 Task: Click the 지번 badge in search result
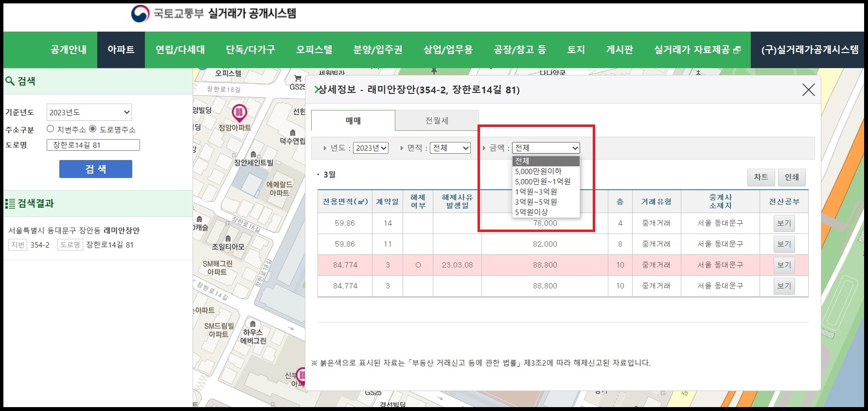tap(18, 245)
